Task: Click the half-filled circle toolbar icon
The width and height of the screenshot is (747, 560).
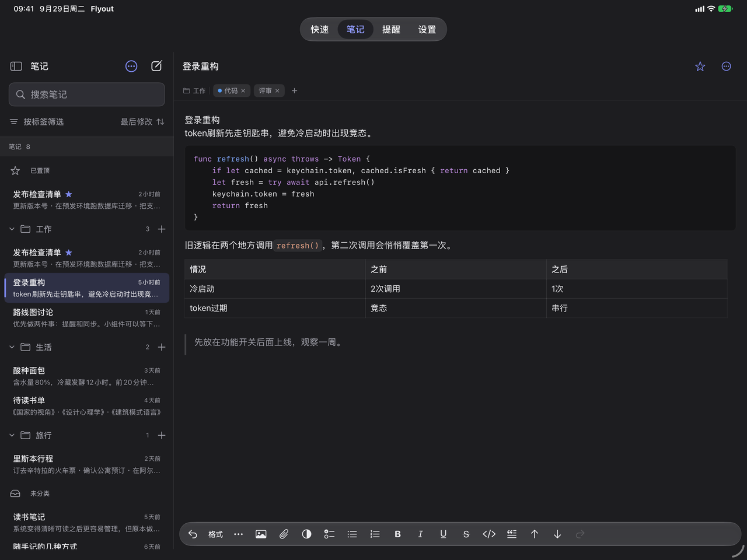Action: pyautogui.click(x=306, y=534)
